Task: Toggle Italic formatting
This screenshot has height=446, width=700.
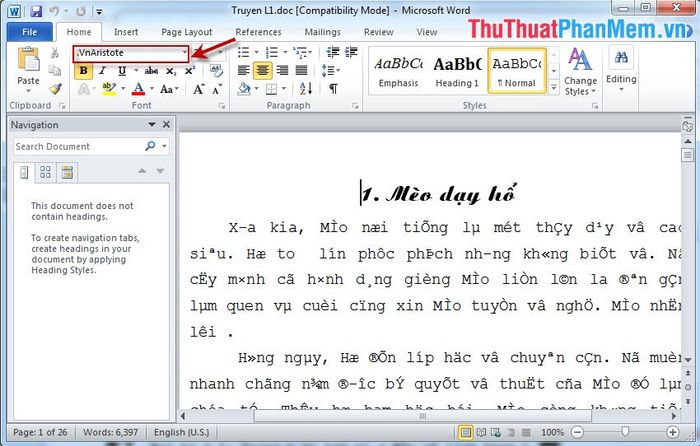Action: click(x=103, y=71)
